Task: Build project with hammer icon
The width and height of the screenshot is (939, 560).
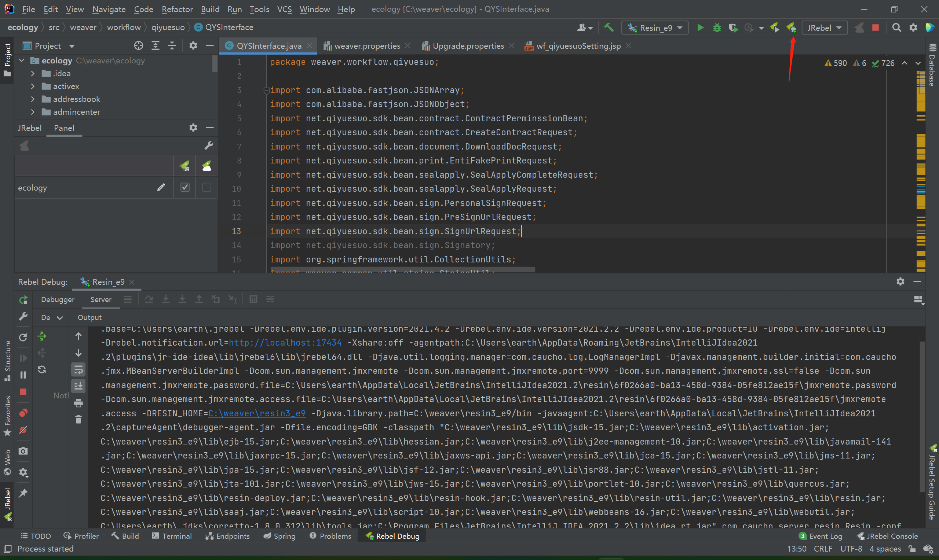Action: point(609,27)
